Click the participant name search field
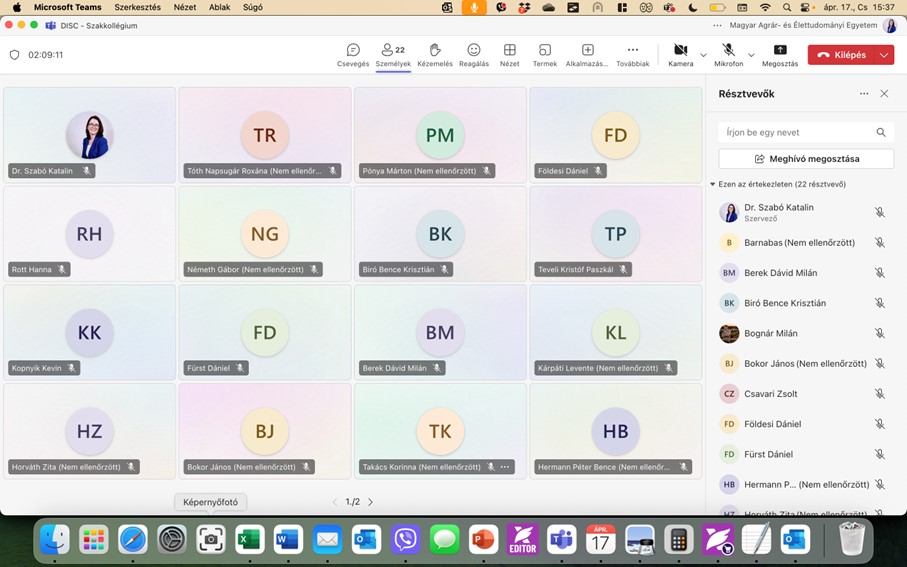The image size is (907, 567). coord(797,132)
